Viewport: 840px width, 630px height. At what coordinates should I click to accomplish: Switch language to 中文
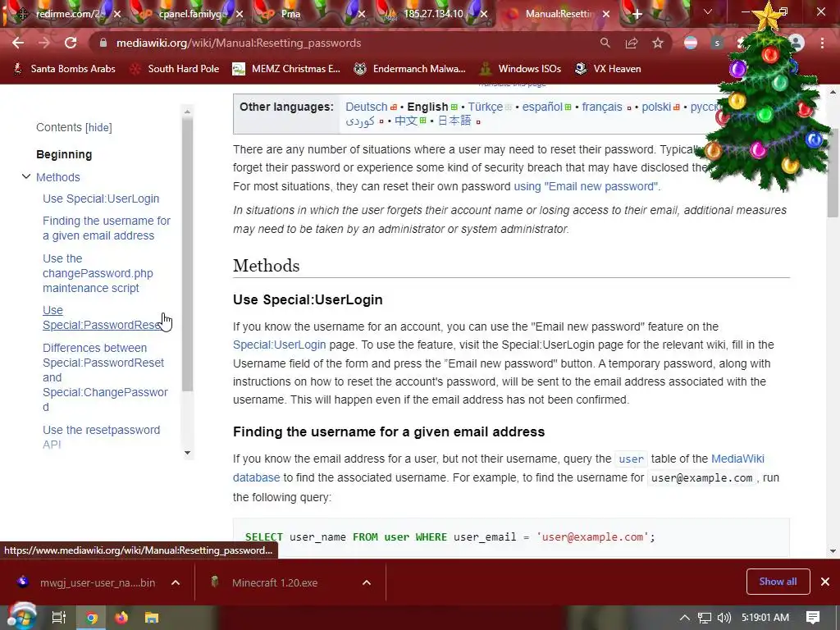click(x=406, y=121)
